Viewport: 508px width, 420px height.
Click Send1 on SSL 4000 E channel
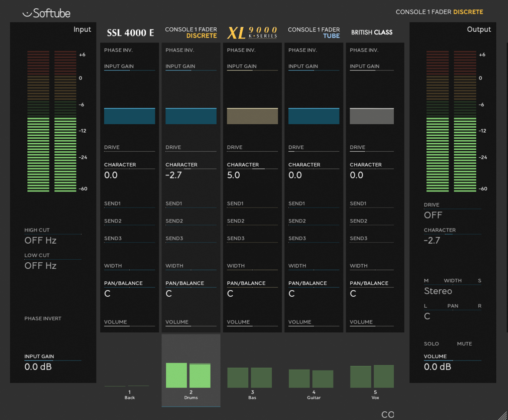coord(129,204)
